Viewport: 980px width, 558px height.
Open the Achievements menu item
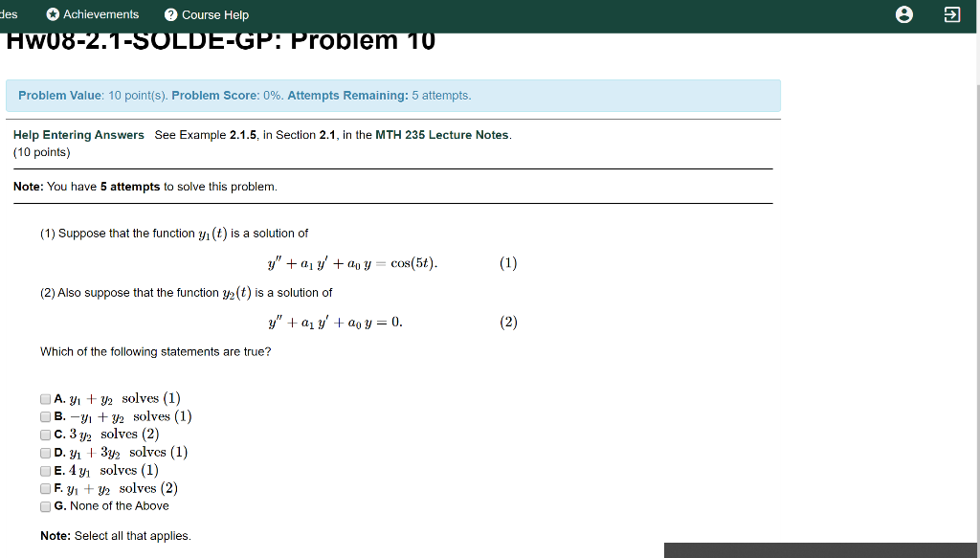coord(93,13)
